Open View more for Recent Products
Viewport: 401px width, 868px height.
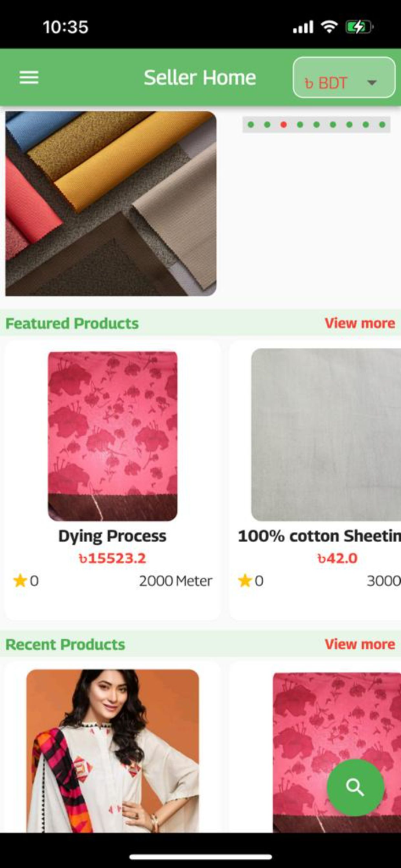(x=360, y=644)
